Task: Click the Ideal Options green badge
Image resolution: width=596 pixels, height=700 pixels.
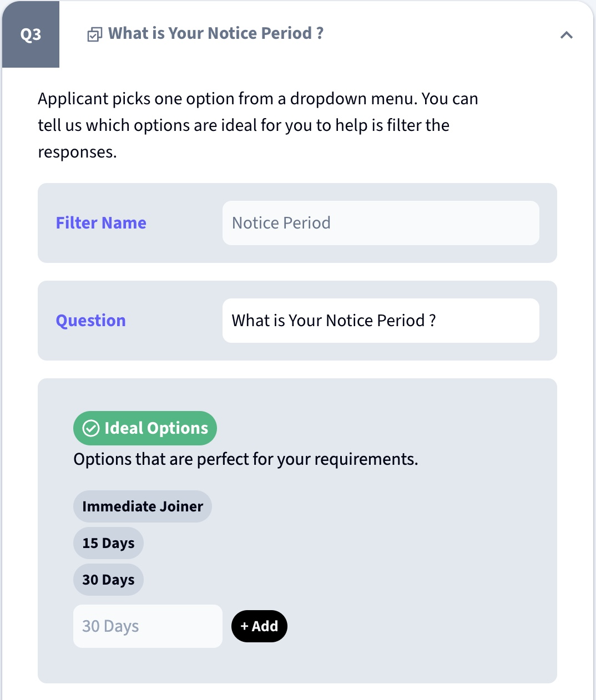Action: click(145, 428)
